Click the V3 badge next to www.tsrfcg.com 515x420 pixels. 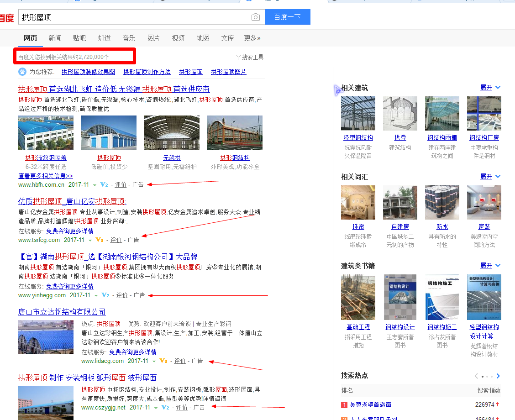click(99, 240)
